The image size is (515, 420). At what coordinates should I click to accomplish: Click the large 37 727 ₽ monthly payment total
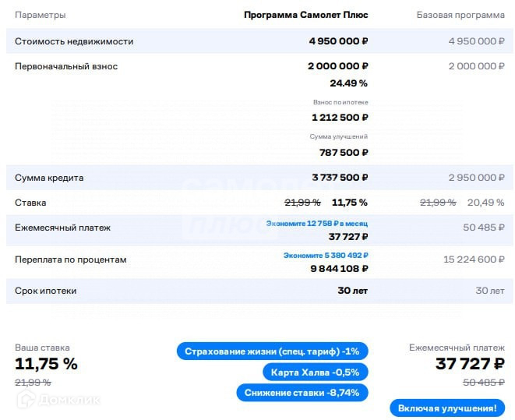click(x=469, y=363)
